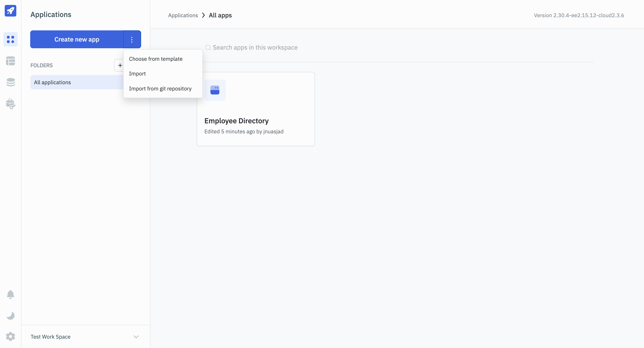Click the Add folder plus icon
The width and height of the screenshot is (644, 348).
[x=120, y=65]
